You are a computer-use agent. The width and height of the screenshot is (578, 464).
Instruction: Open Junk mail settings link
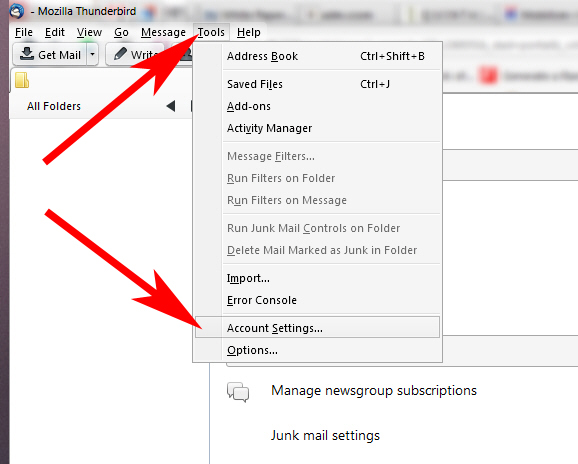[x=325, y=436]
